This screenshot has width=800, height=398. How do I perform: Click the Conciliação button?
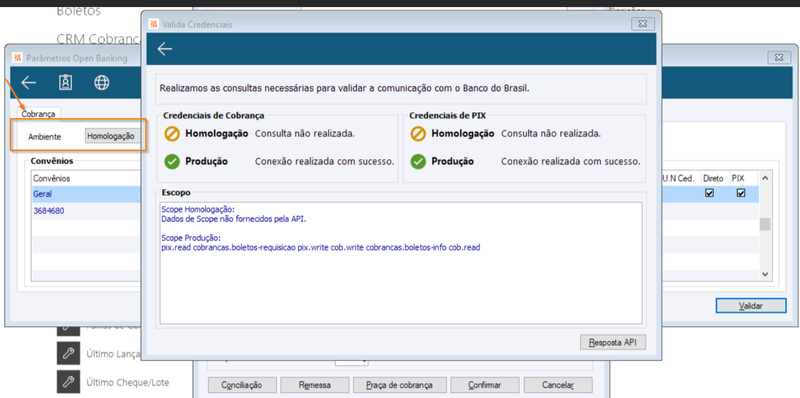tap(242, 385)
